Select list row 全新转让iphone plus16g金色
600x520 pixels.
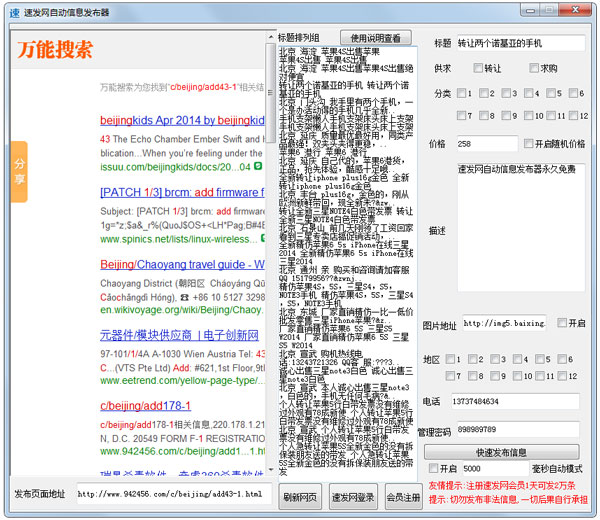click(x=344, y=181)
